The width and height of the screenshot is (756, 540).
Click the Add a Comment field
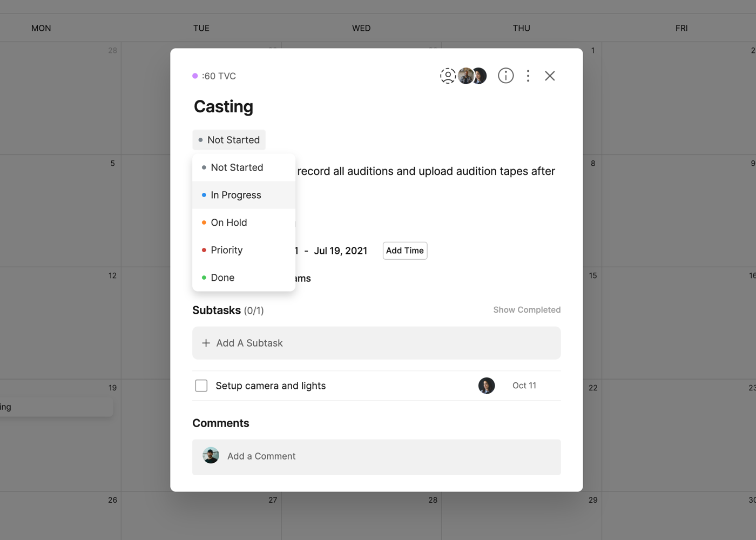(x=389, y=456)
